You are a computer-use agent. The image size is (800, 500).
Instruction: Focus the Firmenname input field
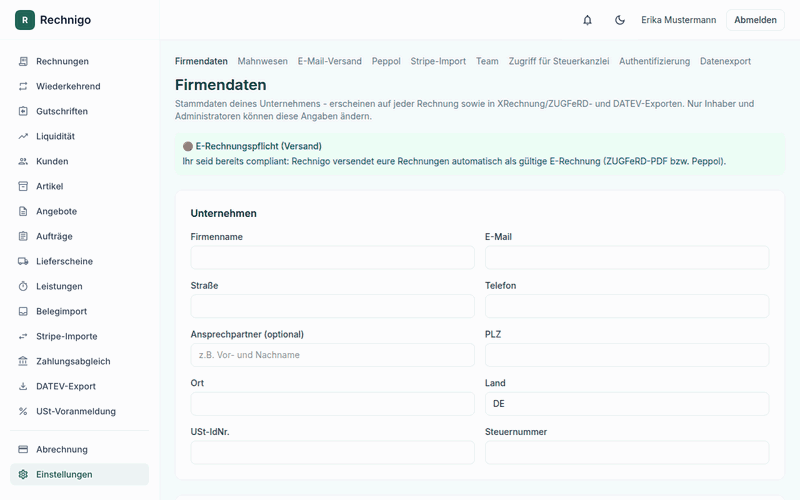click(333, 258)
